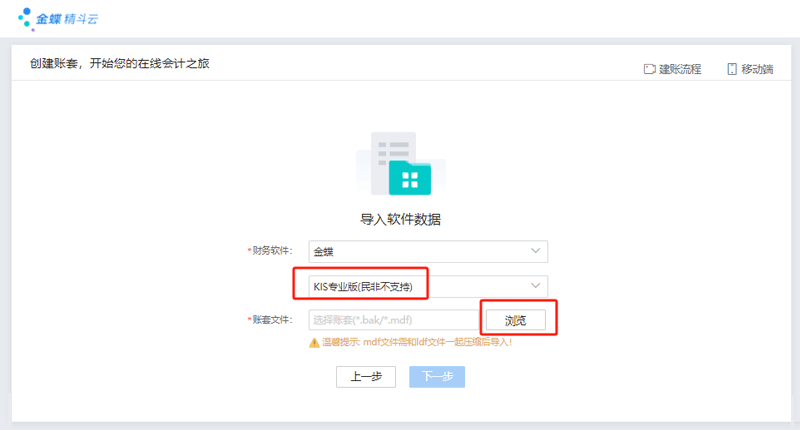This screenshot has height=430, width=800.
Task: Open the 移动端 link
Action: pos(750,69)
